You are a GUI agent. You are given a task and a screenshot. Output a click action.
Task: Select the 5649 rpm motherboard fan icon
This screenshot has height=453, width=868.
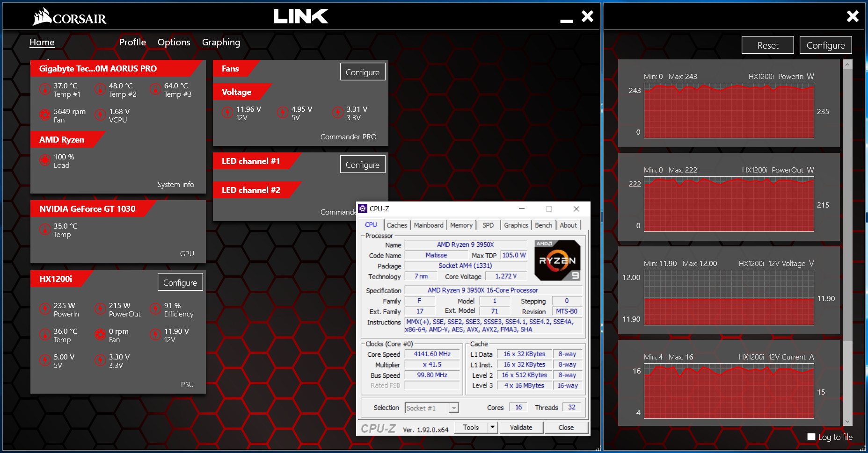tap(45, 115)
